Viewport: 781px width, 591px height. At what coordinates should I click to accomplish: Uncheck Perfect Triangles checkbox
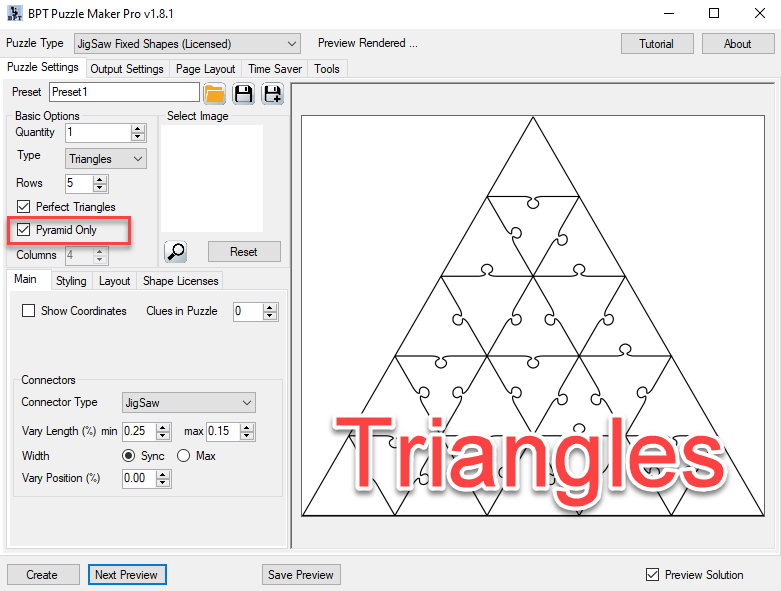coord(24,207)
